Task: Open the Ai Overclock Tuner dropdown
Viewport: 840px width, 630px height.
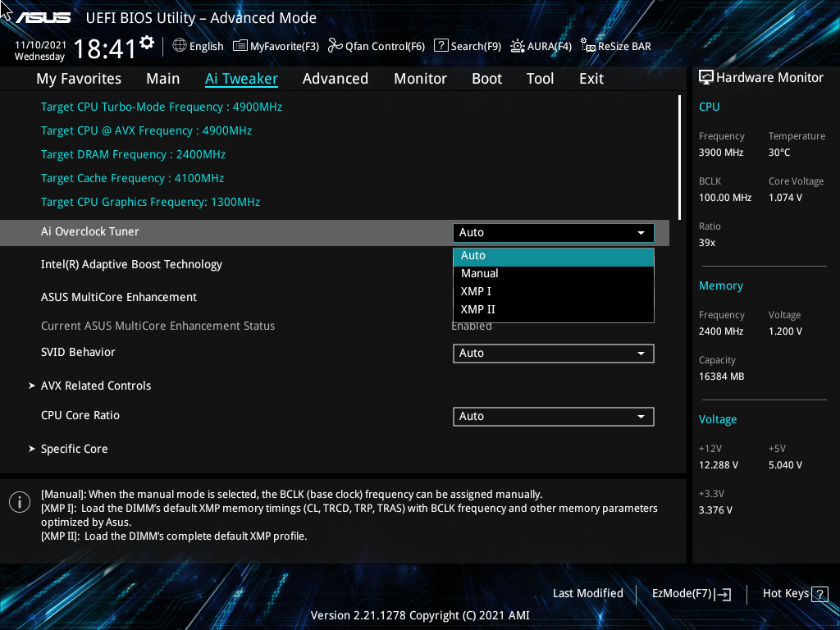Action: pos(554,232)
